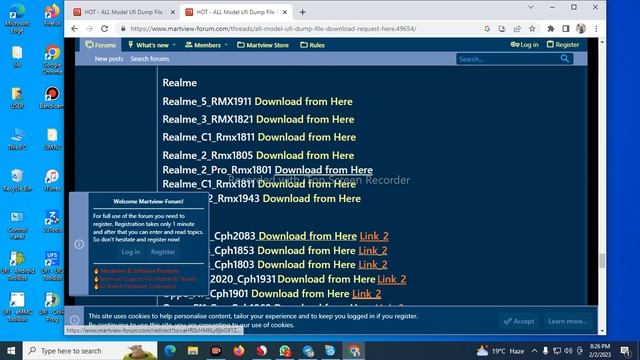
Task: Share this page icon
Action: (x=517, y=29)
